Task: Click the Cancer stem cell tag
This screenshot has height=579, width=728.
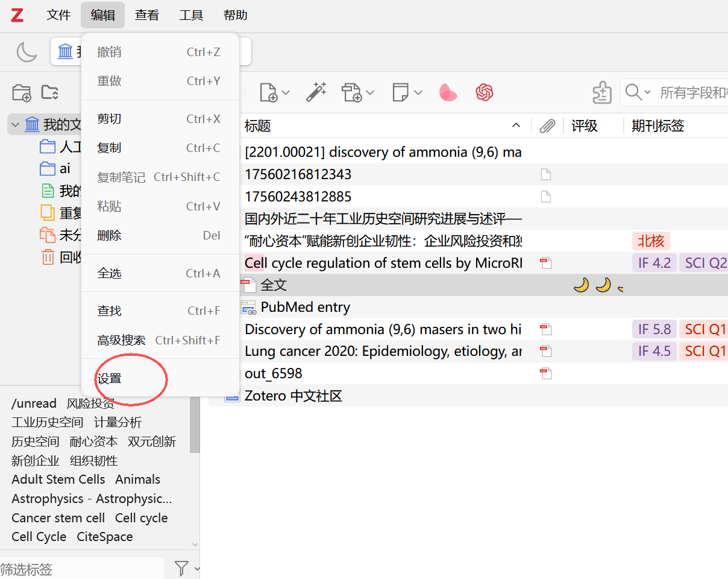Action: tap(58, 518)
